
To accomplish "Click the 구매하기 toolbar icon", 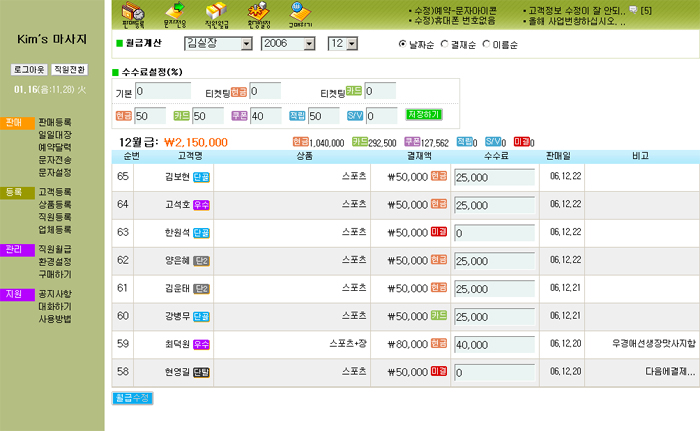I will coord(299,13).
